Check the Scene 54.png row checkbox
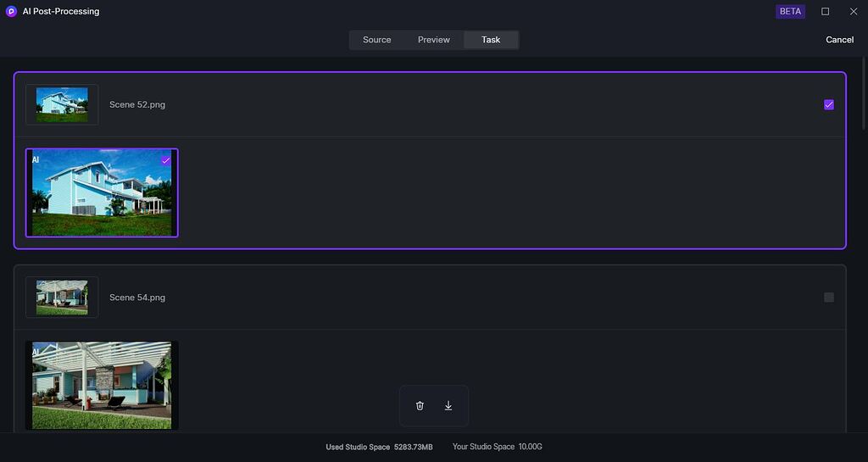The image size is (868, 462). click(829, 298)
